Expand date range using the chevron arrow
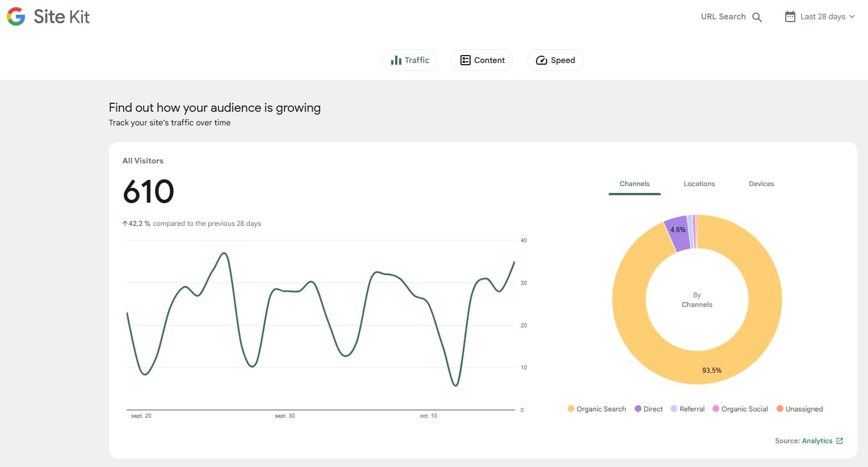The height and width of the screenshot is (467, 868). 852,17
